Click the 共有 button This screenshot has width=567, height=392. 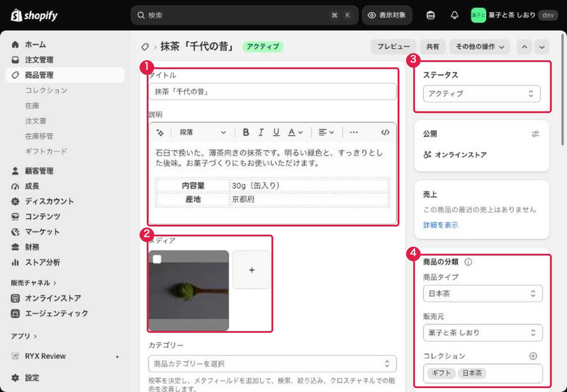pyautogui.click(x=432, y=47)
